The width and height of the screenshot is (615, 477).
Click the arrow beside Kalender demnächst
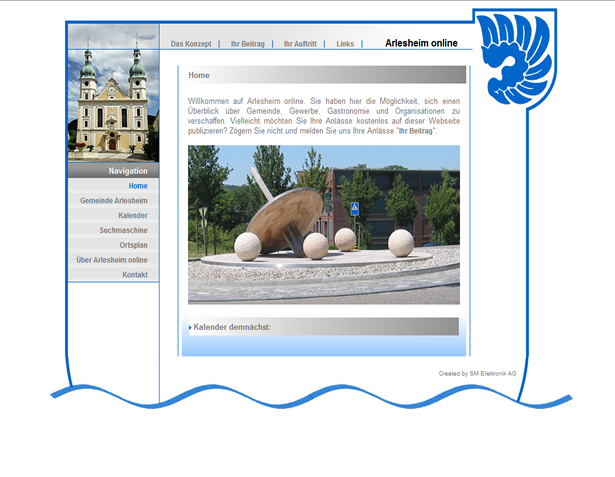(190, 328)
